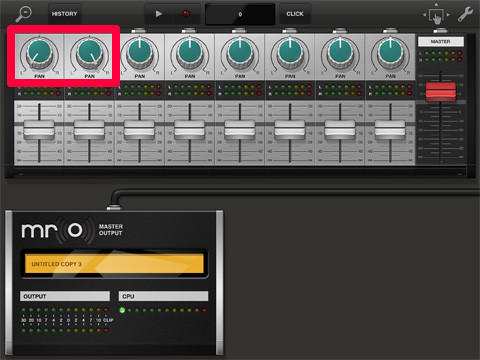Click the third channel level meter LEDs
Screen dimensions: 480x360
click(x=139, y=90)
